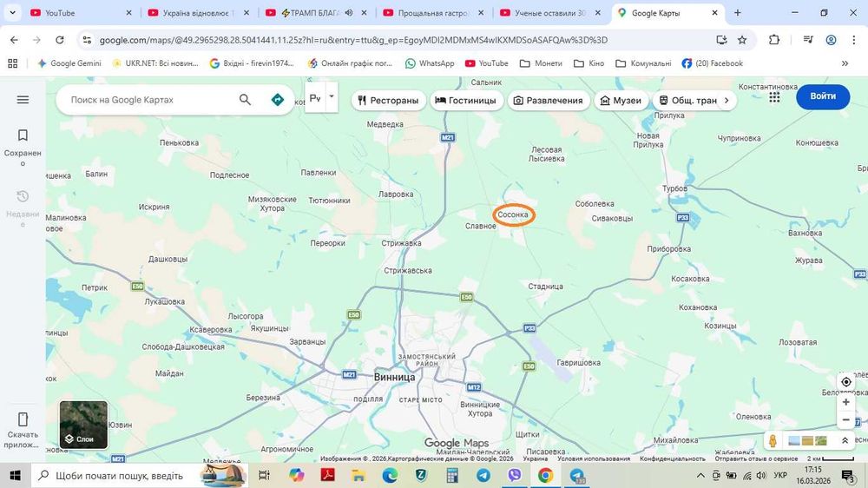Image resolution: width=868 pixels, height=488 pixels.
Task: Open Отправить отзыв о сервисе link
Action: (x=756, y=458)
